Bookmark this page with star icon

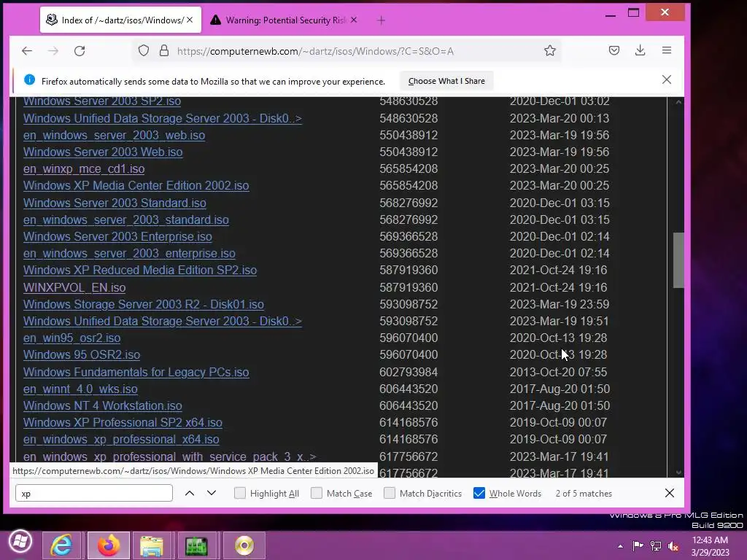pyautogui.click(x=550, y=50)
